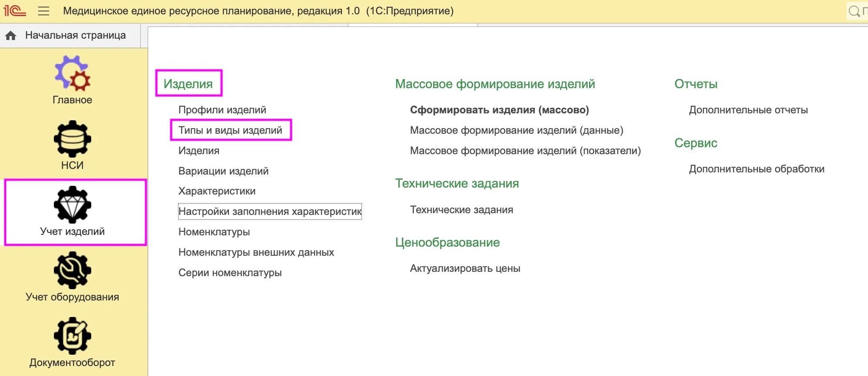Open Вариации изделий

pos(223,171)
